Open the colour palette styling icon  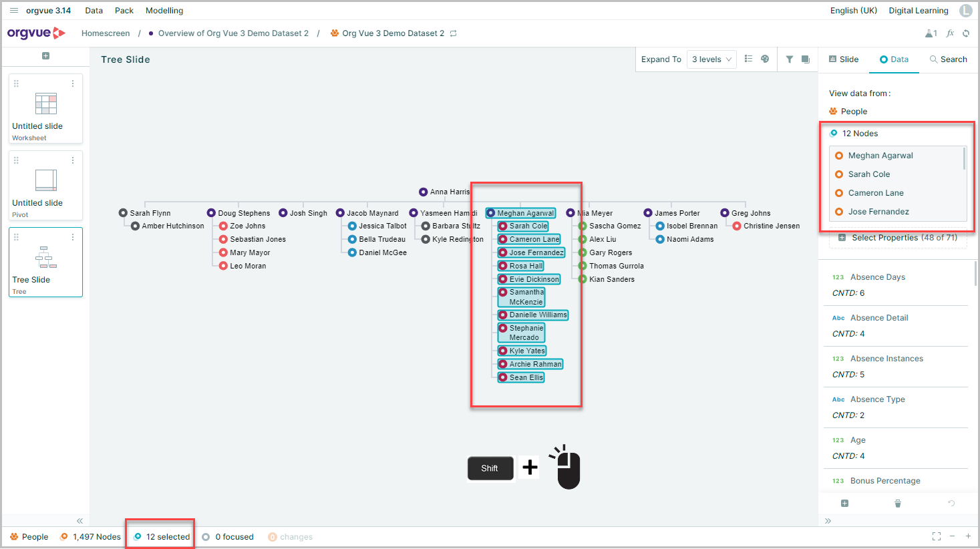click(765, 59)
